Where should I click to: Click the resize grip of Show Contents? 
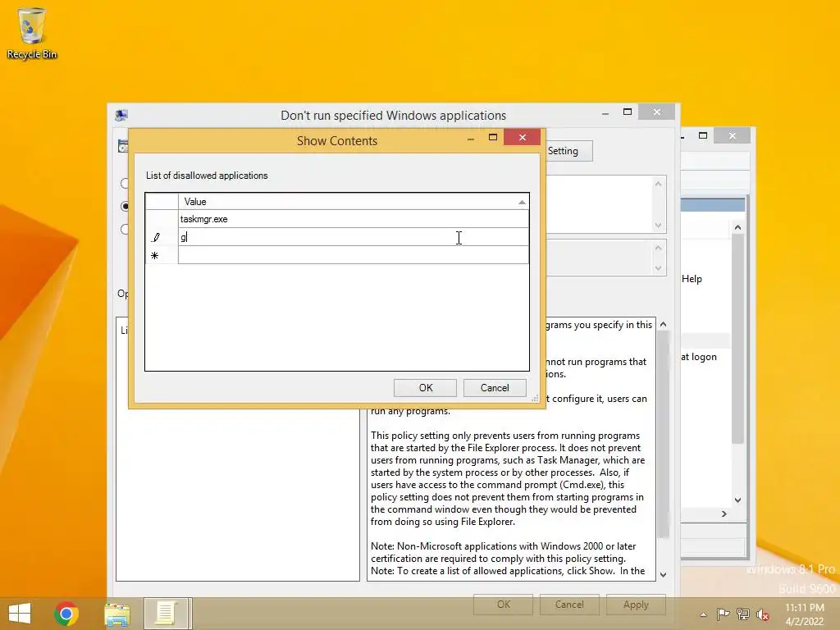click(535, 398)
